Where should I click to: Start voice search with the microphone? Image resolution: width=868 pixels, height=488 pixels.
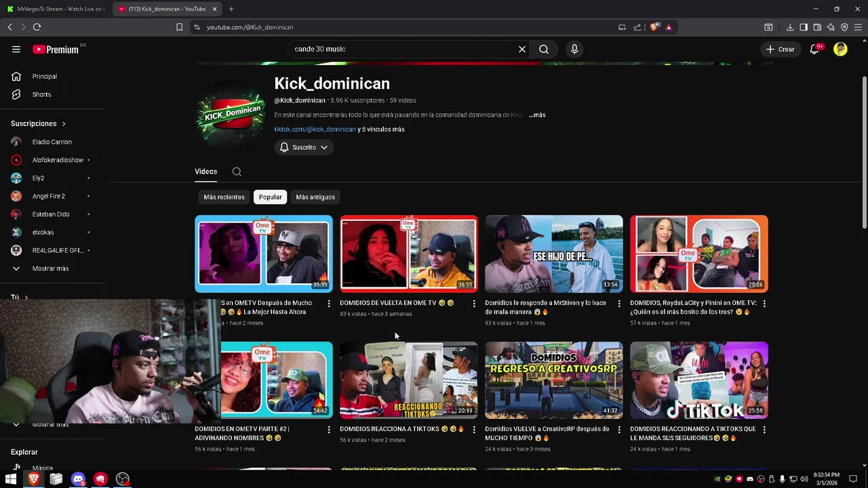point(574,49)
